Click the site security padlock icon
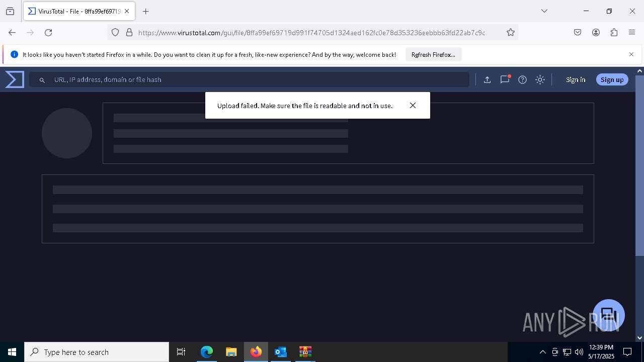The height and width of the screenshot is (362, 644). [129, 32]
